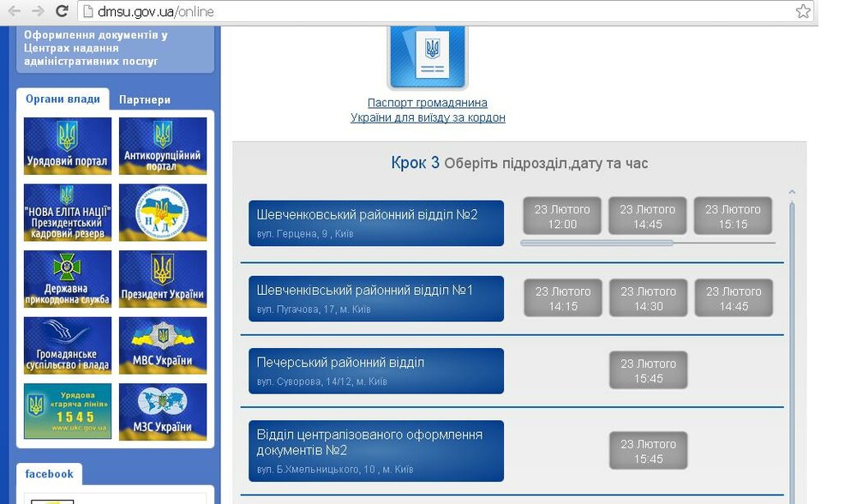Click the foreign passport document icon
The width and height of the screenshot is (857, 504).
428,57
